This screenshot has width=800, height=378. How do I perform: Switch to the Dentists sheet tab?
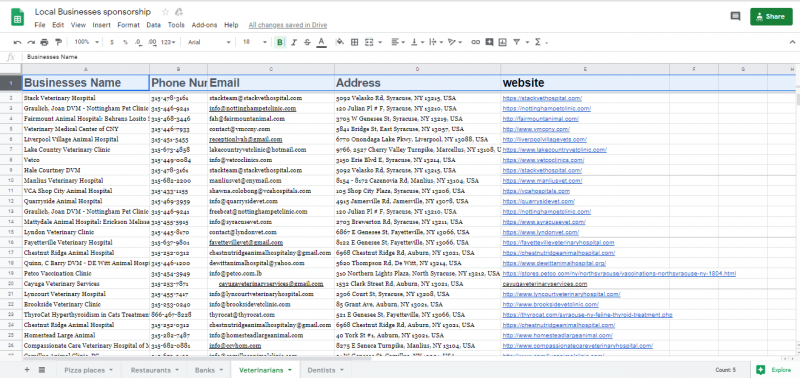click(x=326, y=370)
